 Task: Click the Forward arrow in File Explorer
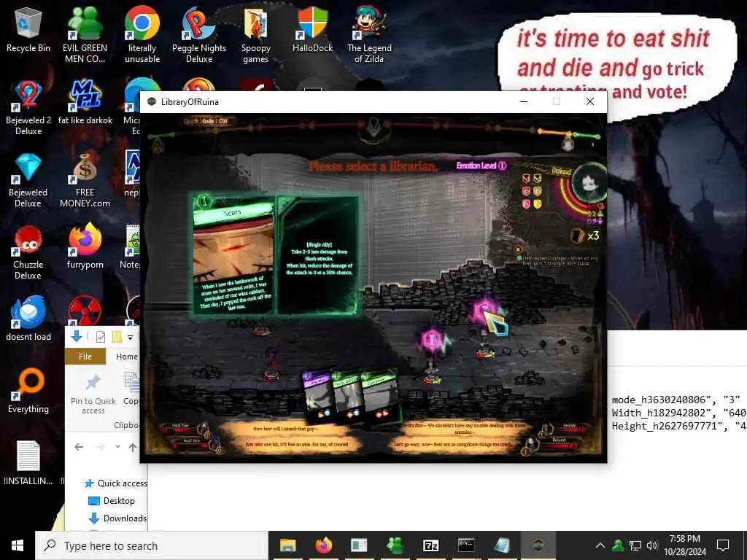tap(101, 447)
